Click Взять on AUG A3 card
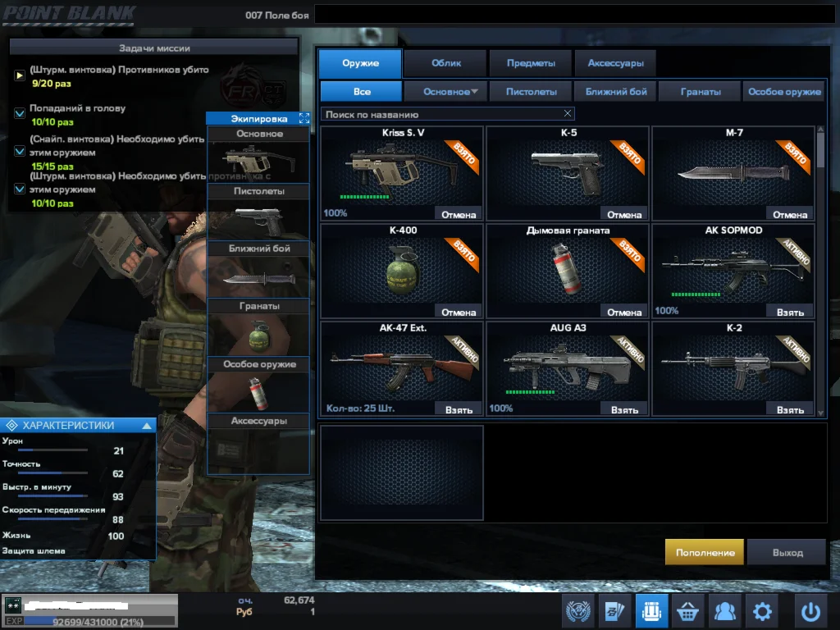Screen dimensions: 840x630 point(623,409)
